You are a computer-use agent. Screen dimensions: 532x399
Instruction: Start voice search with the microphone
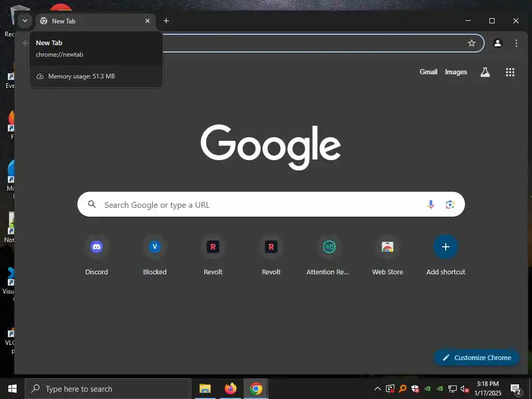pyautogui.click(x=431, y=204)
